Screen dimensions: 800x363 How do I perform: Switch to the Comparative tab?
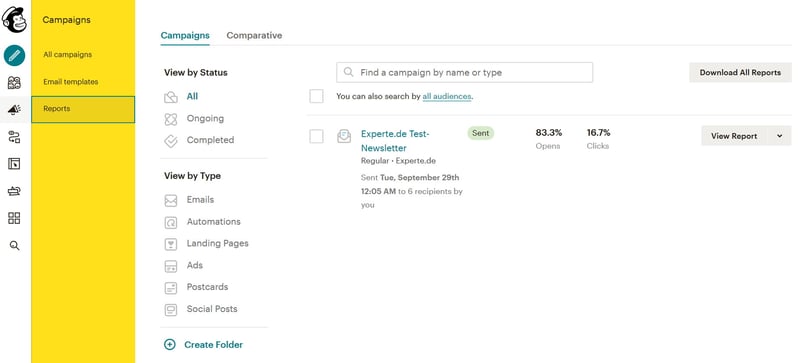(254, 35)
